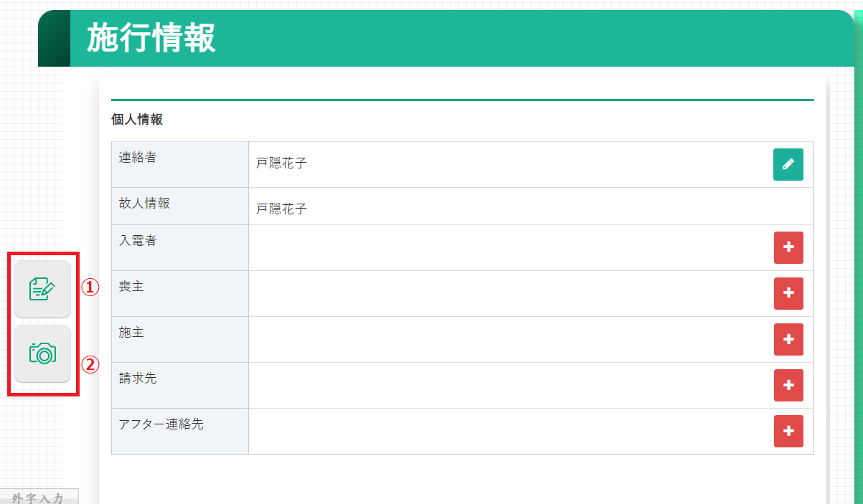Click the 故人情報 row label
Viewport: 863px width, 504px height.
coord(144,204)
